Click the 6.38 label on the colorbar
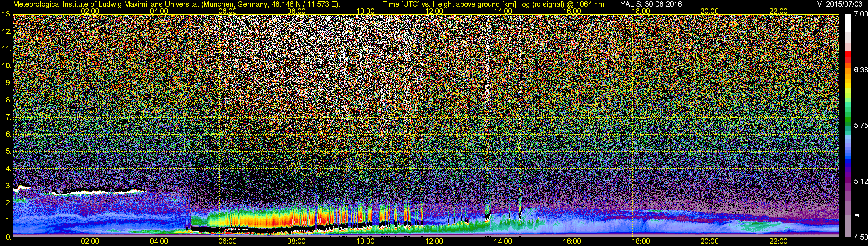Image resolution: width=868 pixels, height=246 pixels. click(860, 70)
